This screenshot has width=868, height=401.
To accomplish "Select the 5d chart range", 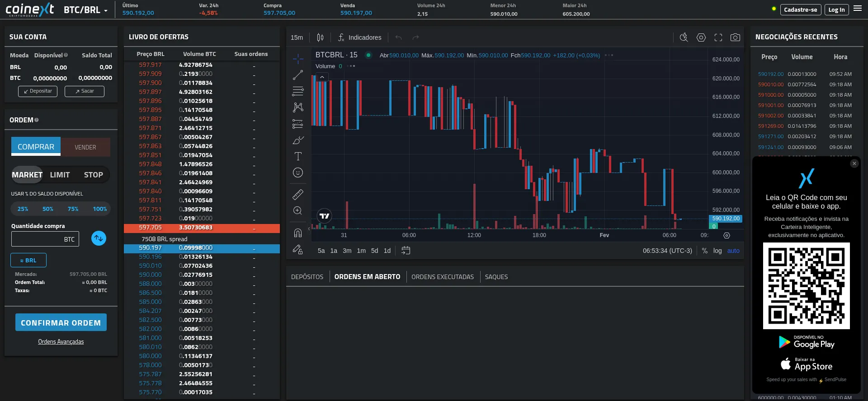I will tap(375, 251).
